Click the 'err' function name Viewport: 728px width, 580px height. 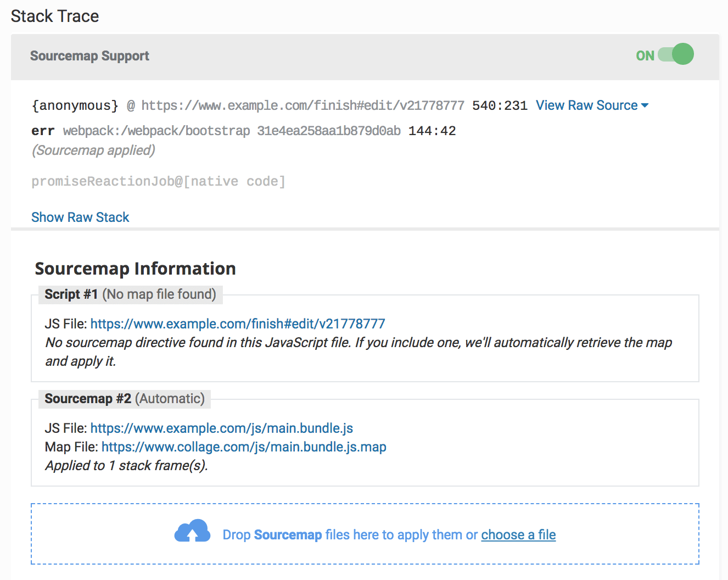(43, 131)
